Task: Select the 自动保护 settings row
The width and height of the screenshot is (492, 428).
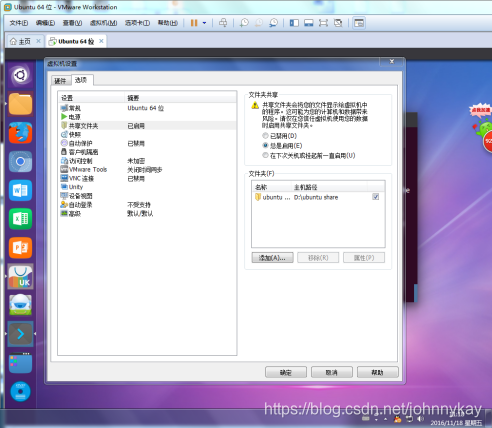Action: click(147, 143)
